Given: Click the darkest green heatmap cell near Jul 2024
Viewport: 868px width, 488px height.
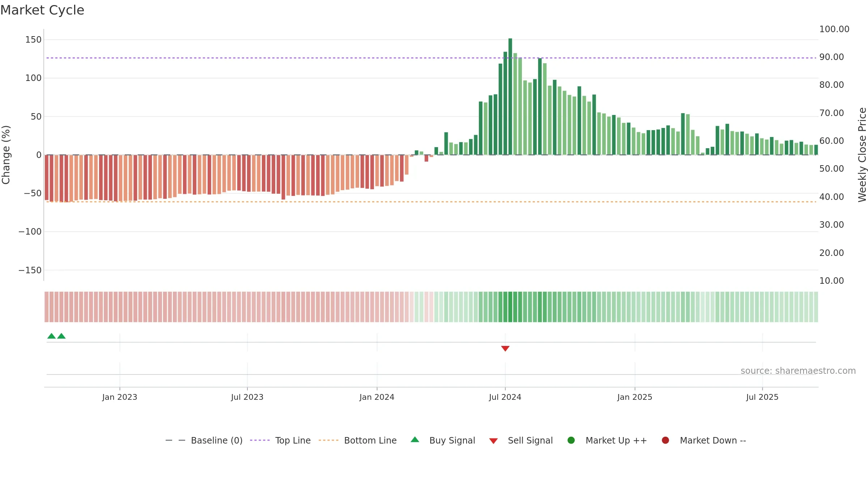Looking at the screenshot, I should coord(510,307).
